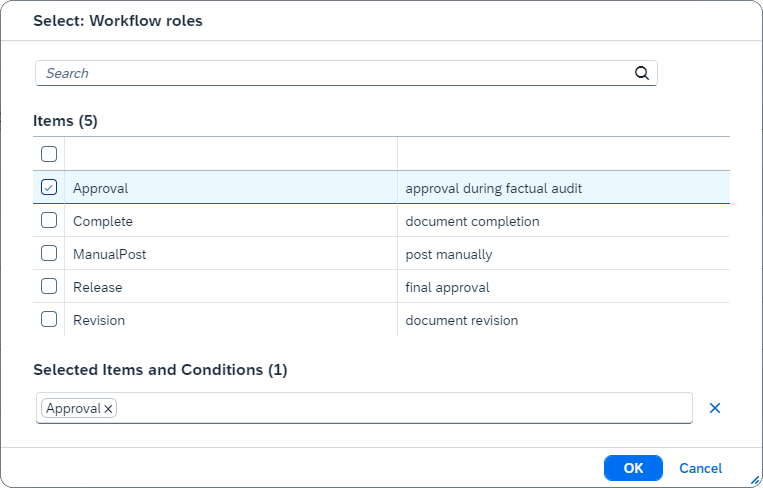The width and height of the screenshot is (763, 488).
Task: Check the Complete role checkbox
Action: click(x=49, y=220)
